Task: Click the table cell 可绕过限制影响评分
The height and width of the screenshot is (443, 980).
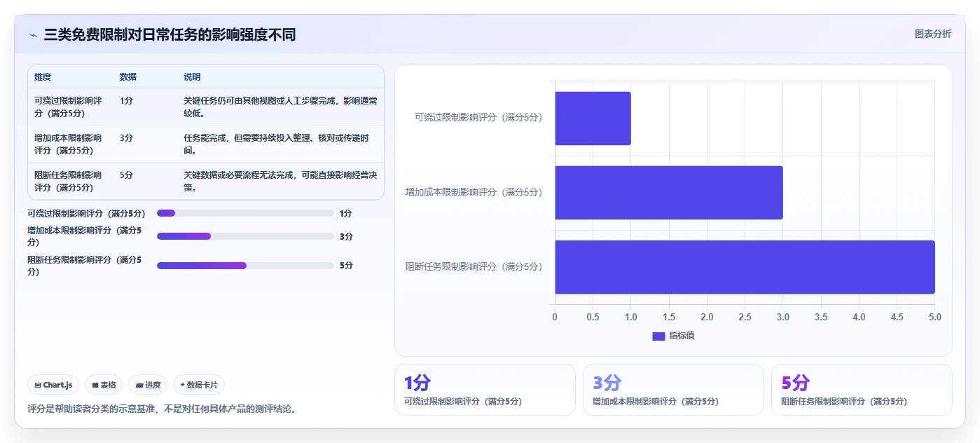Action: pos(68,107)
